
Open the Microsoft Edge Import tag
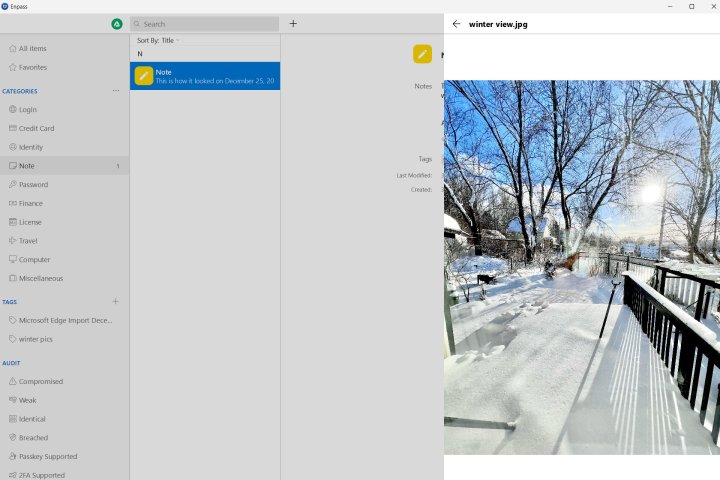[x=65, y=320]
